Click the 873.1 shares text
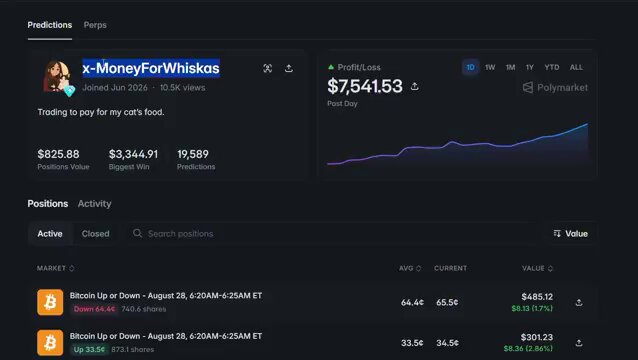The height and width of the screenshot is (360, 638). click(133, 349)
